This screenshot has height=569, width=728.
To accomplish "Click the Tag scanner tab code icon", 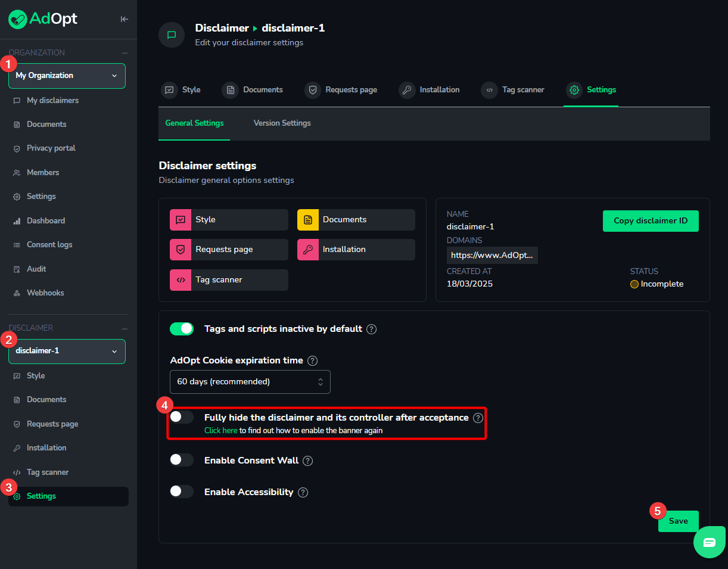I will point(489,90).
